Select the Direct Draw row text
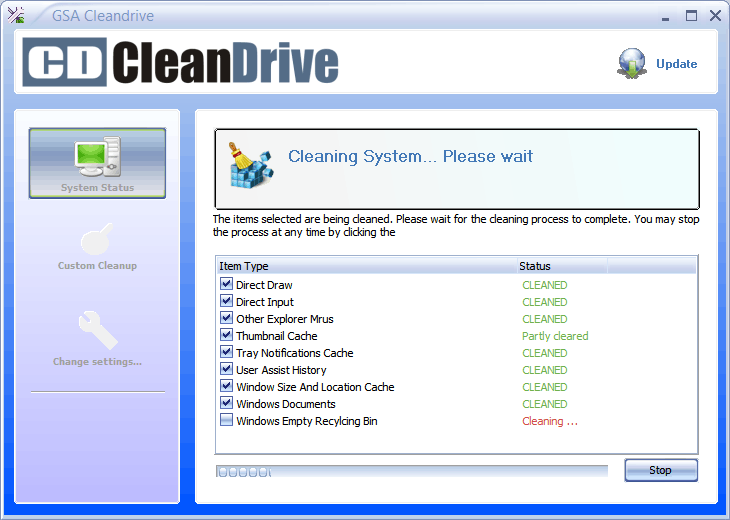 (x=264, y=285)
